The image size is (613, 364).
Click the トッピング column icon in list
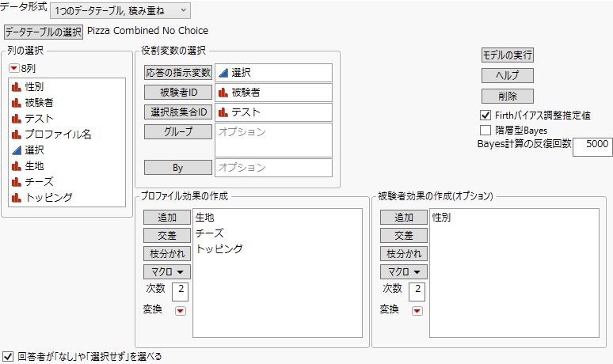[x=16, y=197]
